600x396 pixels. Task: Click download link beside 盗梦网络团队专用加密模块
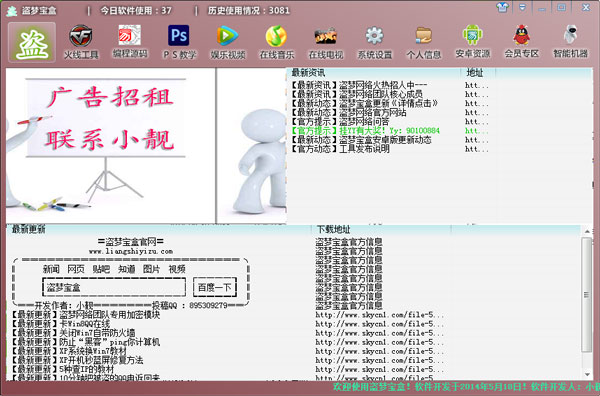coord(380,315)
